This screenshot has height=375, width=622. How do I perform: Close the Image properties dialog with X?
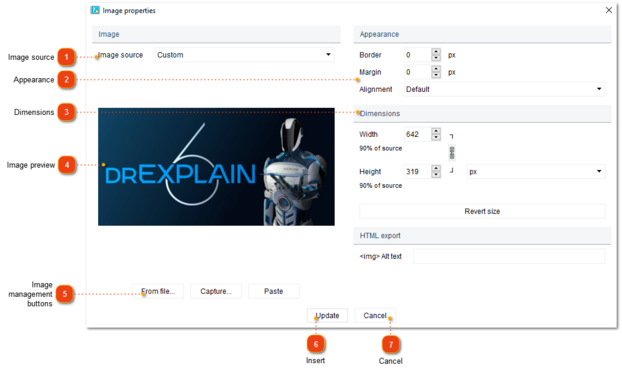(x=609, y=10)
